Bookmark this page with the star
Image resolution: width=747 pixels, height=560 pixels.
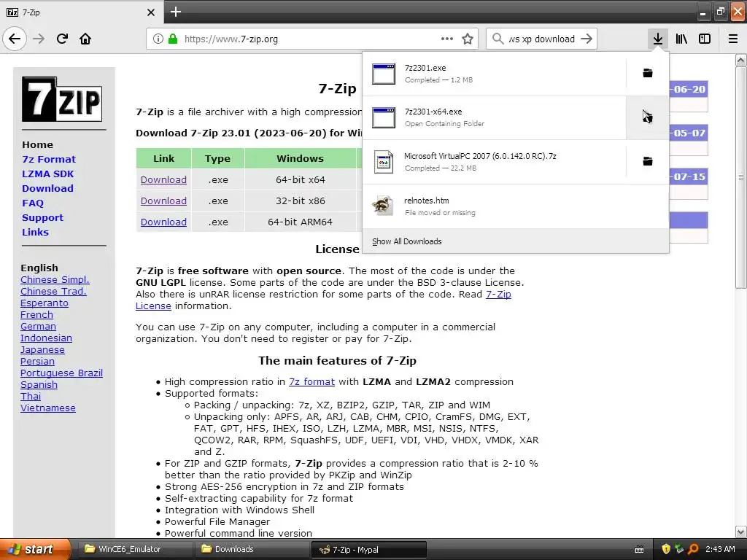(x=468, y=39)
